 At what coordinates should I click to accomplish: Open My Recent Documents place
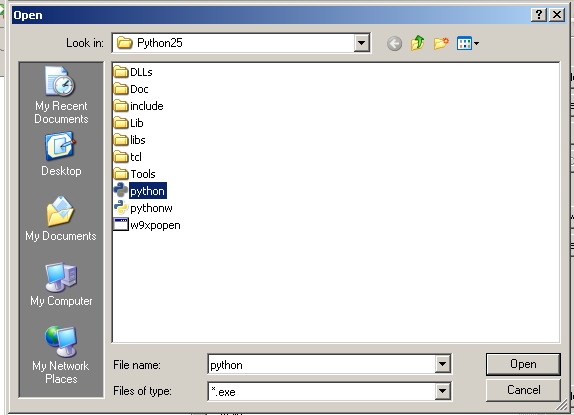(x=61, y=95)
